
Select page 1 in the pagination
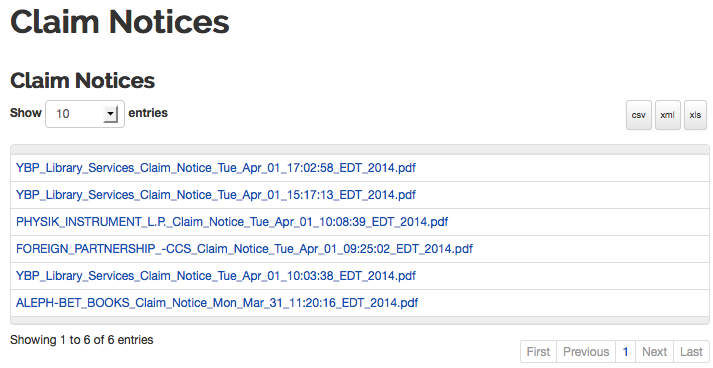625,352
